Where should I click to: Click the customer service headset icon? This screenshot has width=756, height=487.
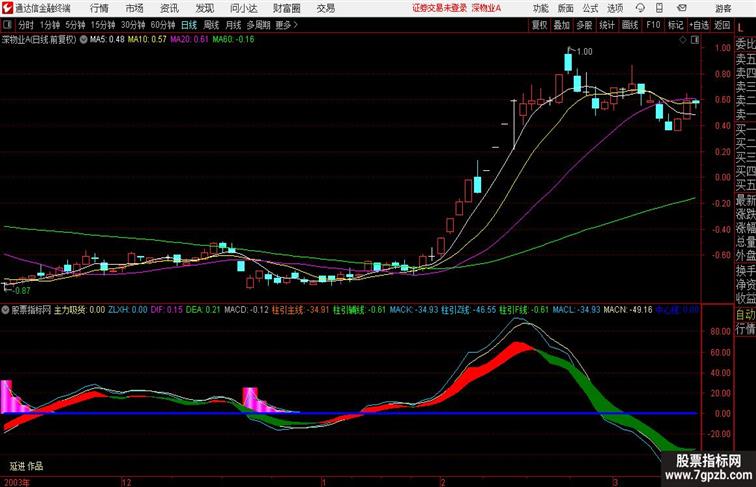tap(640, 8)
